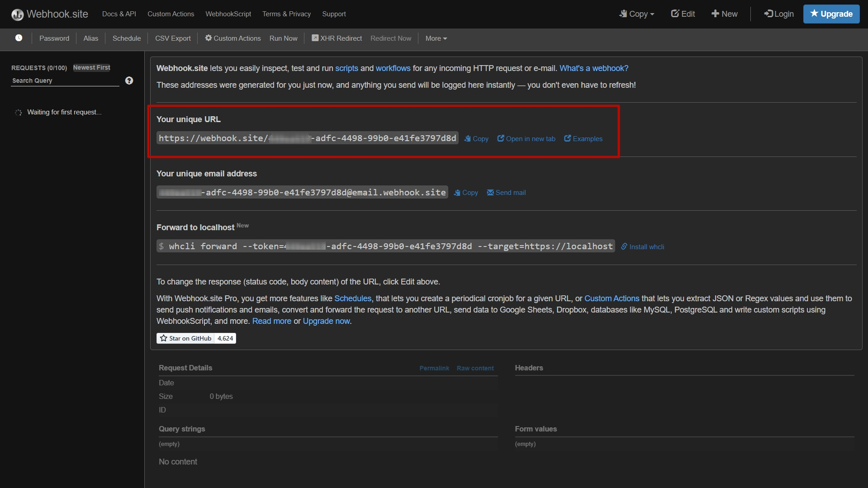Expand the Copy dropdown in top bar
The image size is (868, 488).
pyautogui.click(x=636, y=14)
